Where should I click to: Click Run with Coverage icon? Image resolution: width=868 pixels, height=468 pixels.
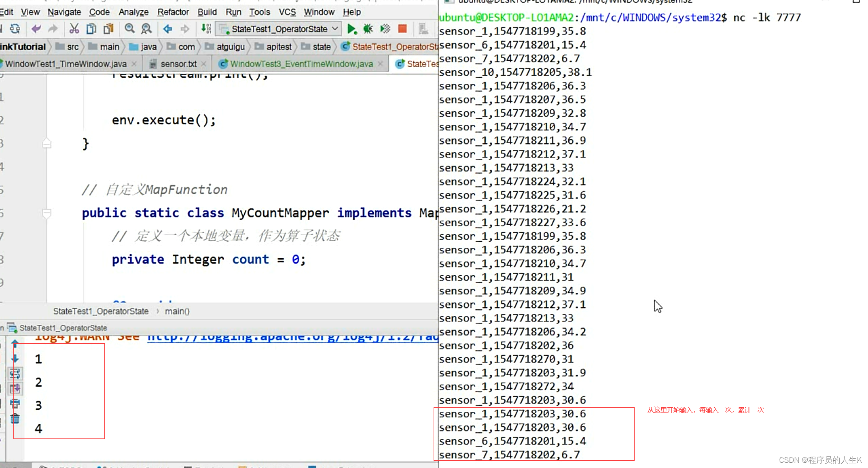(x=385, y=29)
